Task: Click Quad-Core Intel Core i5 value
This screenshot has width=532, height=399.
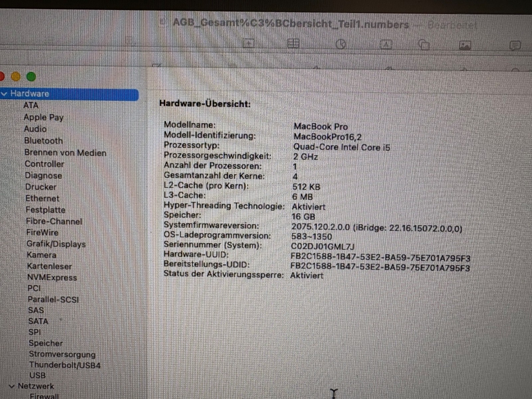Action: pos(341,147)
